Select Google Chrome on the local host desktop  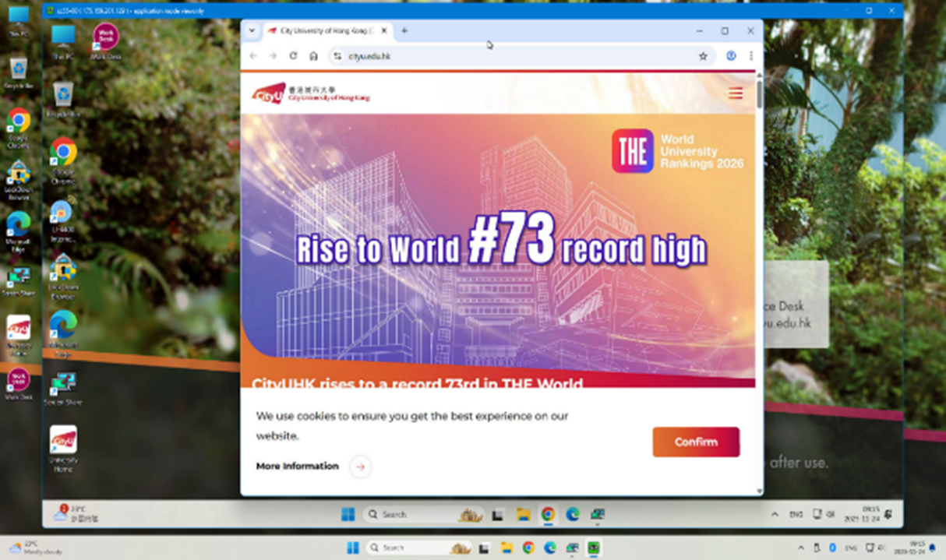(18, 128)
